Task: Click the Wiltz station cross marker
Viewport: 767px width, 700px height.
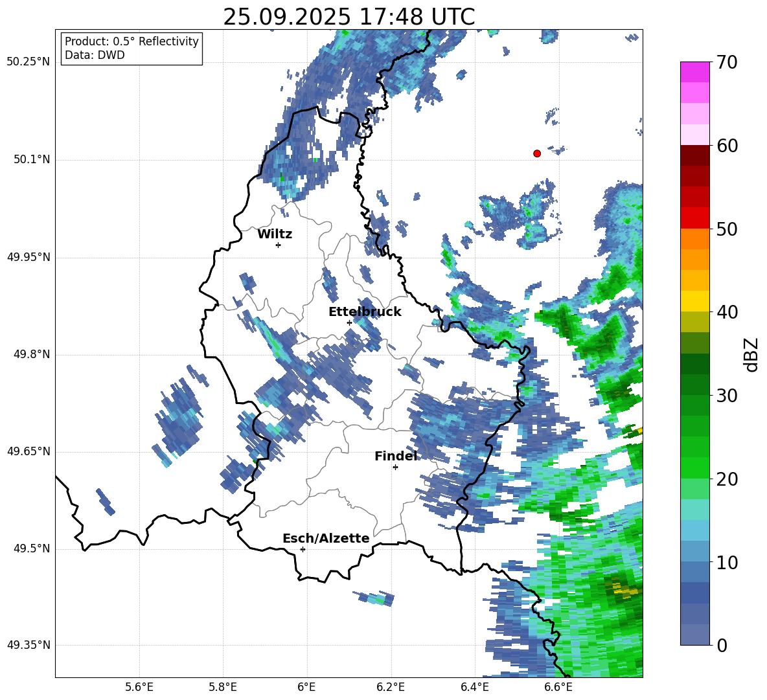Action: pos(279,245)
